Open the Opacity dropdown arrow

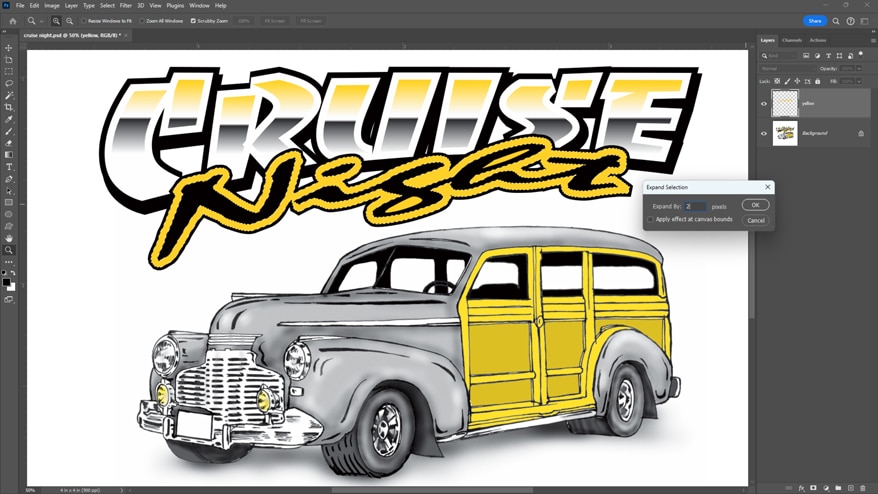pyautogui.click(x=859, y=68)
